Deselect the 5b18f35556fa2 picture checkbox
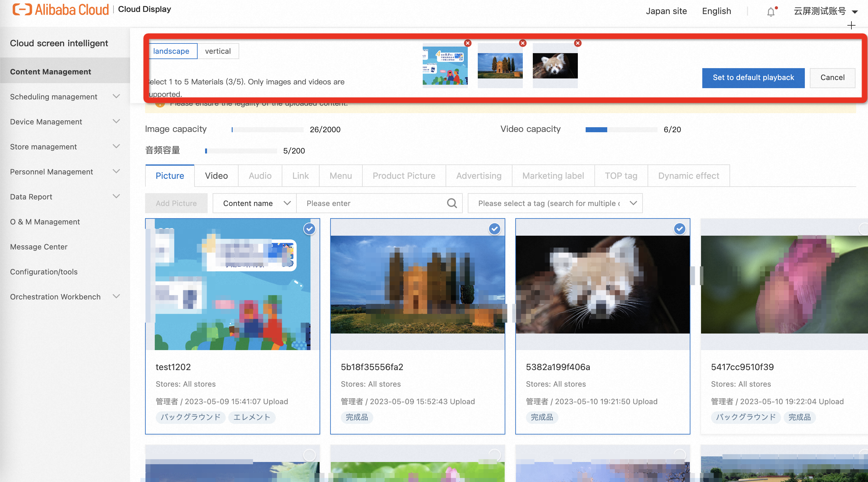868x482 pixels. (x=494, y=229)
